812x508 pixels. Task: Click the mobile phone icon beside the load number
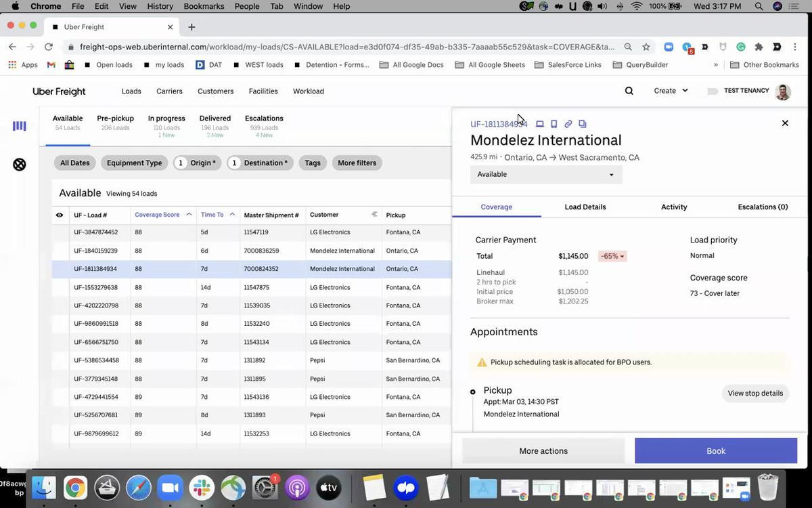point(554,124)
